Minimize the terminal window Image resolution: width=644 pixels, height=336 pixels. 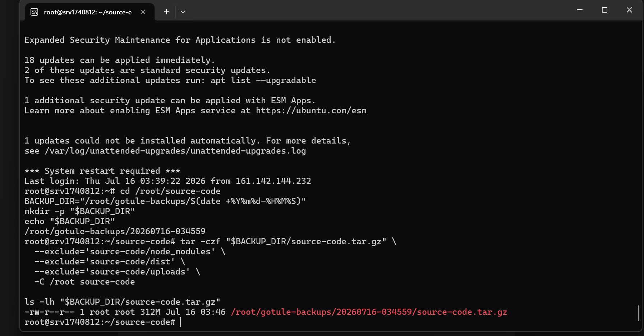coord(580,10)
